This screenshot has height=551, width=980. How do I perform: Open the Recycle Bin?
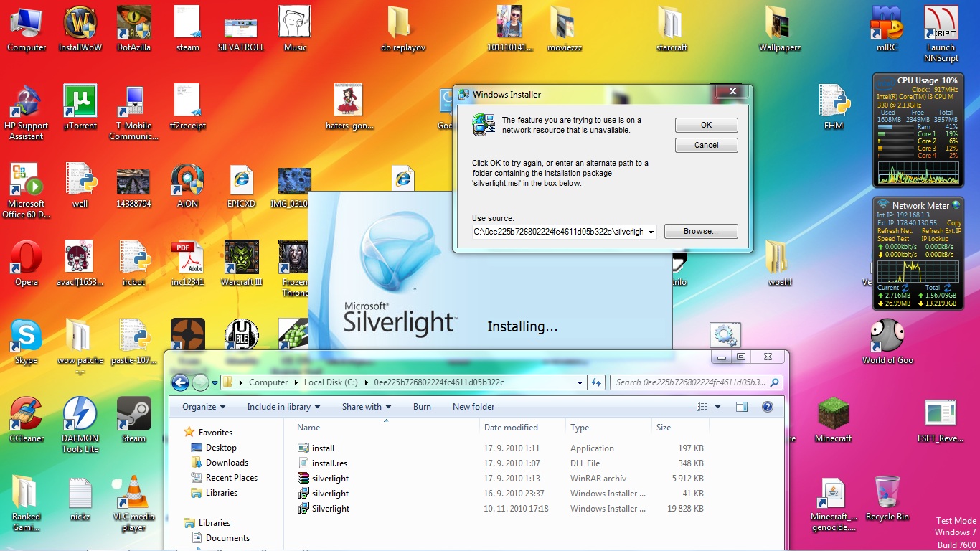pyautogui.click(x=887, y=493)
